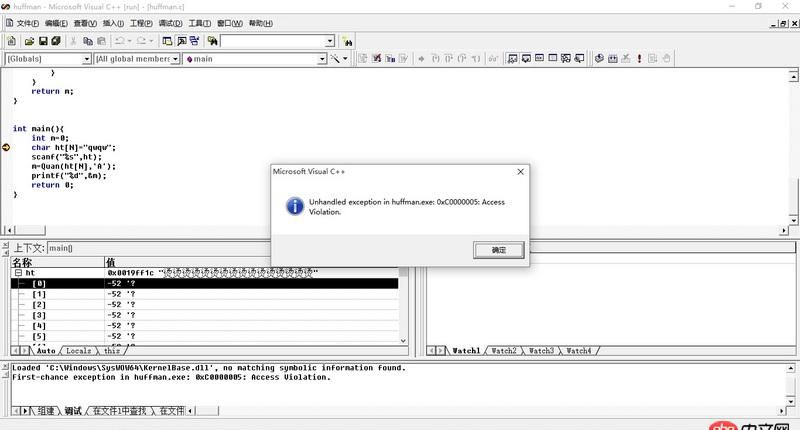Click the Redo arrow icon
This screenshot has height=430, width=800.
coord(141,41)
